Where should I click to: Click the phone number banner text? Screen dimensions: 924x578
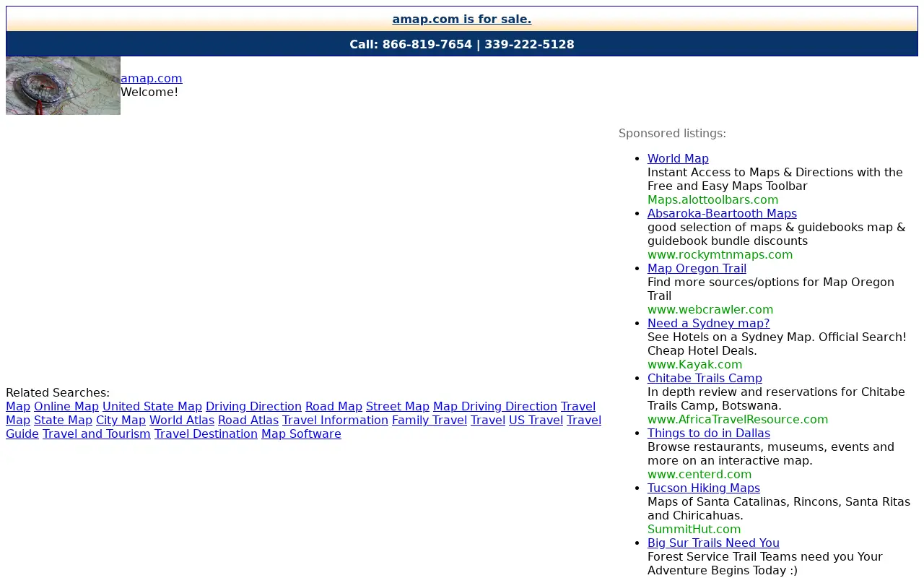click(x=462, y=44)
